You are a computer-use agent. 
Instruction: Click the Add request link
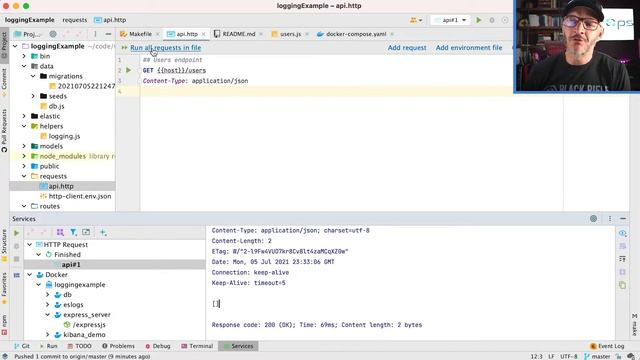coord(407,48)
